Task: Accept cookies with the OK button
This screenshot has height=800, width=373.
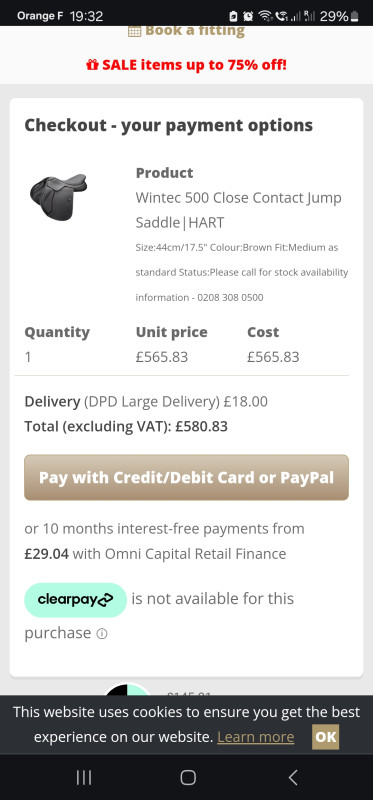Action: pyautogui.click(x=326, y=737)
